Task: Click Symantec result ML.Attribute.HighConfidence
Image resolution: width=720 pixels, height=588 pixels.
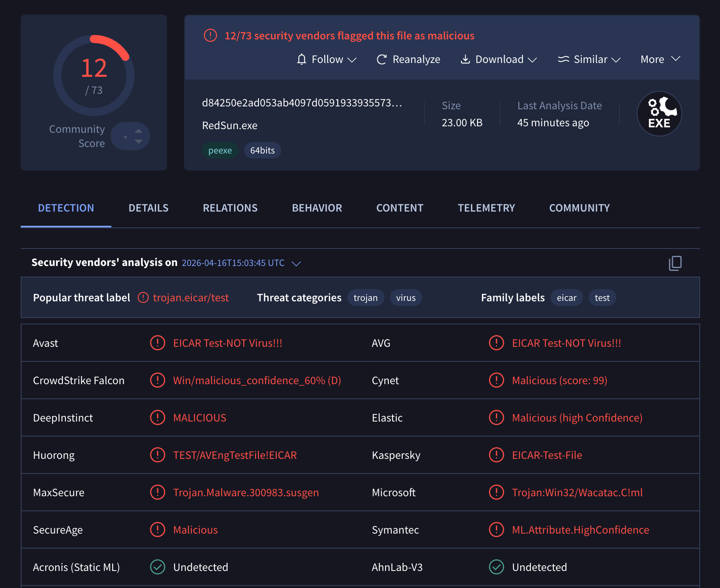Action: click(x=581, y=530)
